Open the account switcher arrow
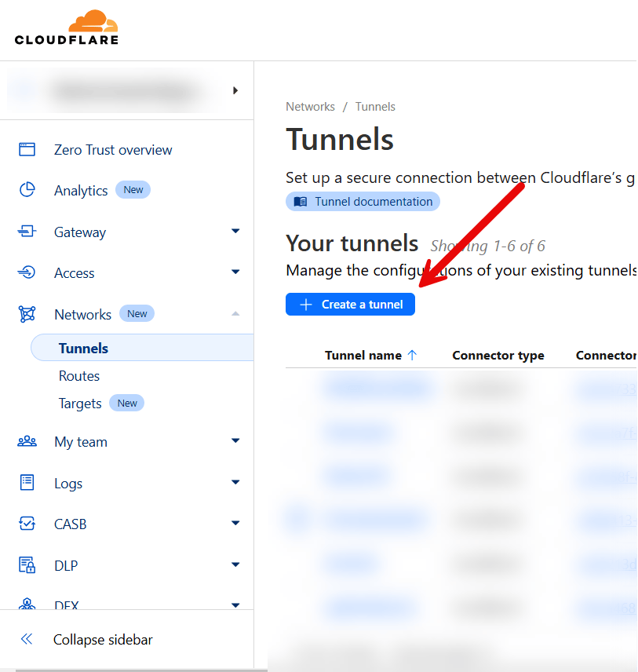This screenshot has width=638, height=672. pos(235,89)
